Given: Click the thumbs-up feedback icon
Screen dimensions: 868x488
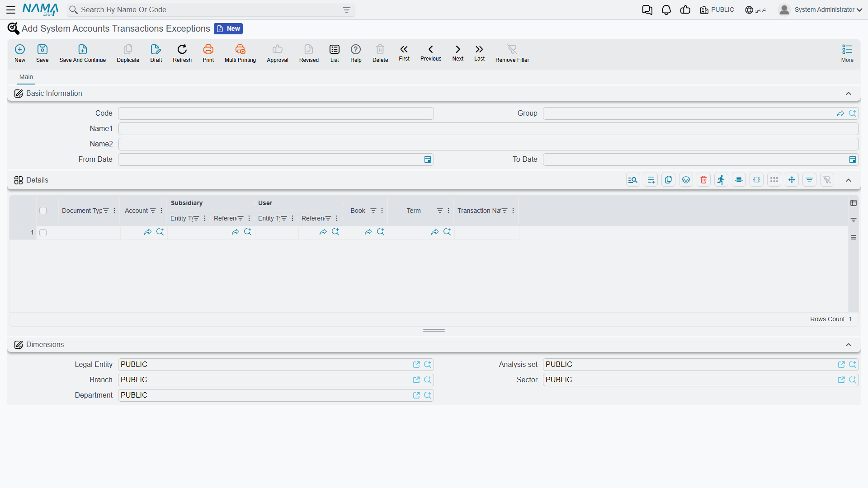Looking at the screenshot, I should (685, 10).
